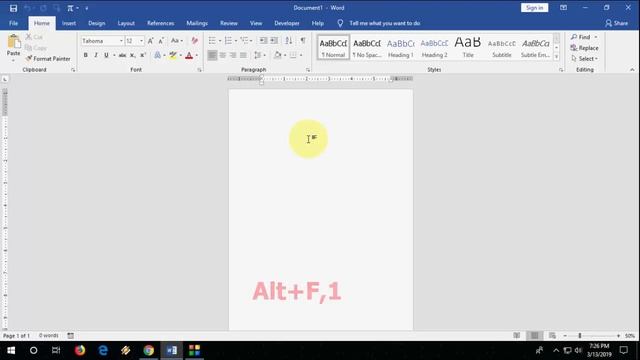Open Chrome from the taskbar
The width and height of the screenshot is (640, 360).
(x=149, y=350)
